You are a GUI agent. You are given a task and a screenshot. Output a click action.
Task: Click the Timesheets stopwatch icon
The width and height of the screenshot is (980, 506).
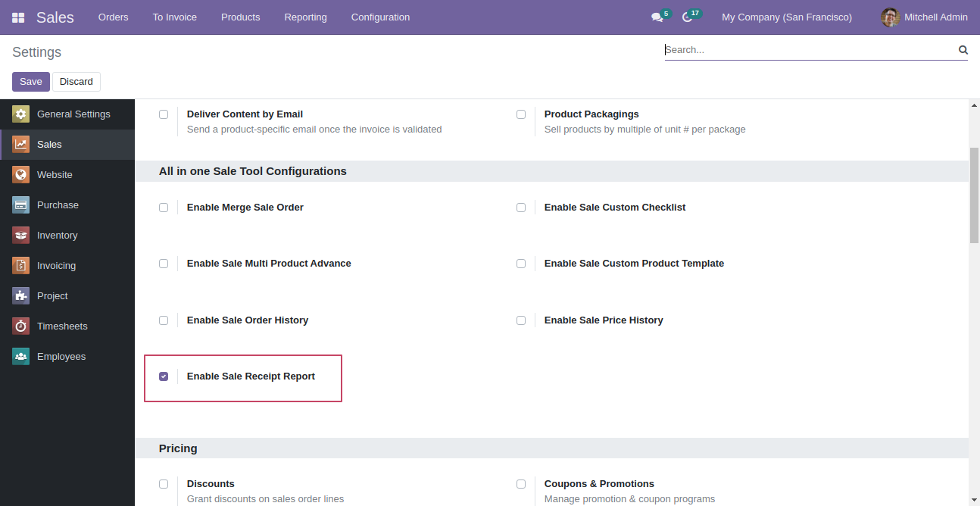[21, 326]
